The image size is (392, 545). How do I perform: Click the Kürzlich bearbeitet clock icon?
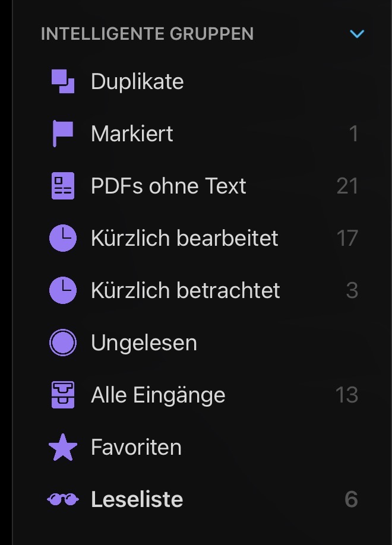62,238
